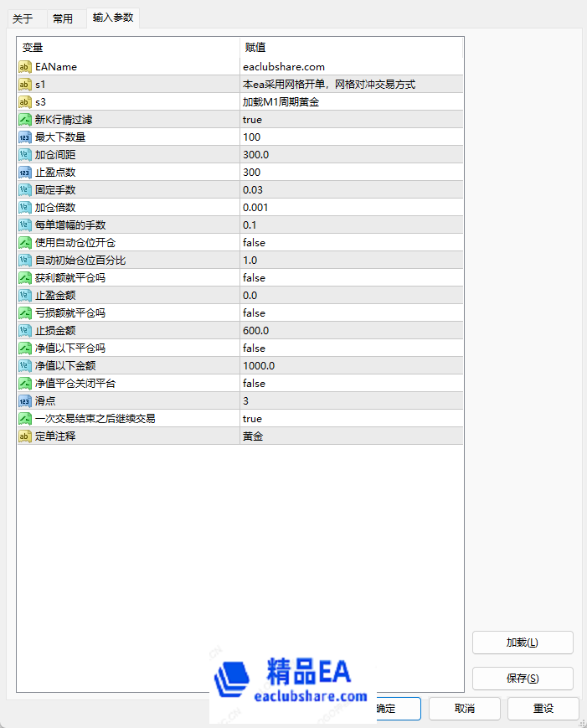The height and width of the screenshot is (728, 587).
Task: Click the 赋值 column header
Action: tap(351, 48)
